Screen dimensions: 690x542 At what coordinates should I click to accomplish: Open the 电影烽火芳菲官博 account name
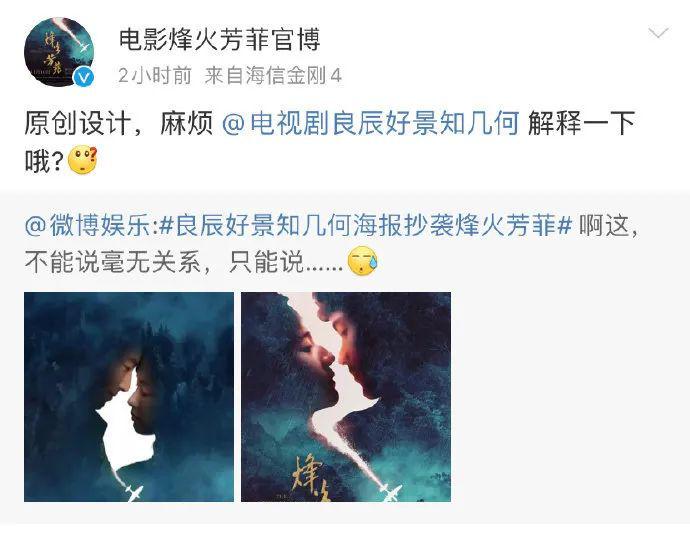[x=219, y=40]
